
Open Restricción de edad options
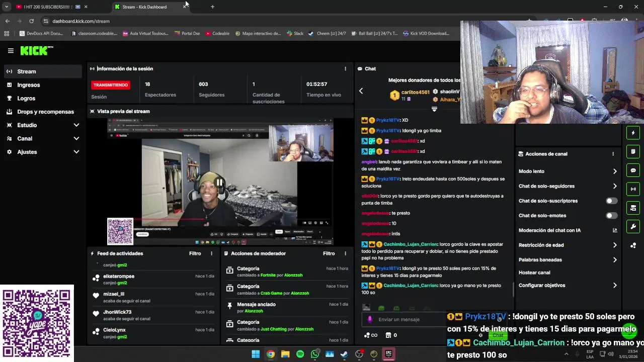coord(568,245)
